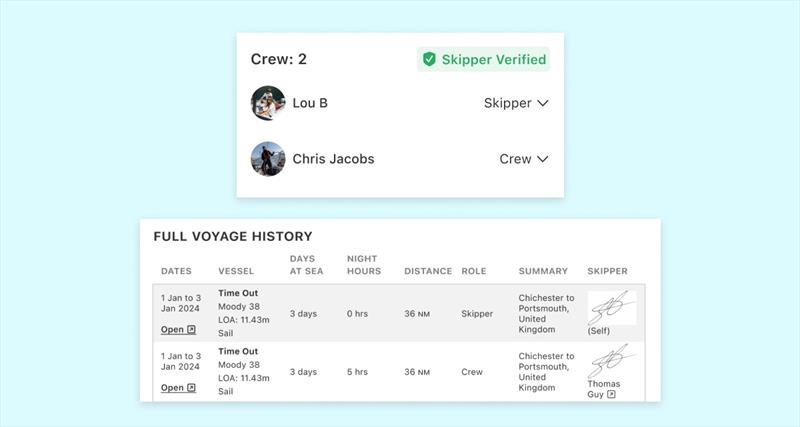
Task: Open the second voyage entry with Crew role
Action: point(172,388)
